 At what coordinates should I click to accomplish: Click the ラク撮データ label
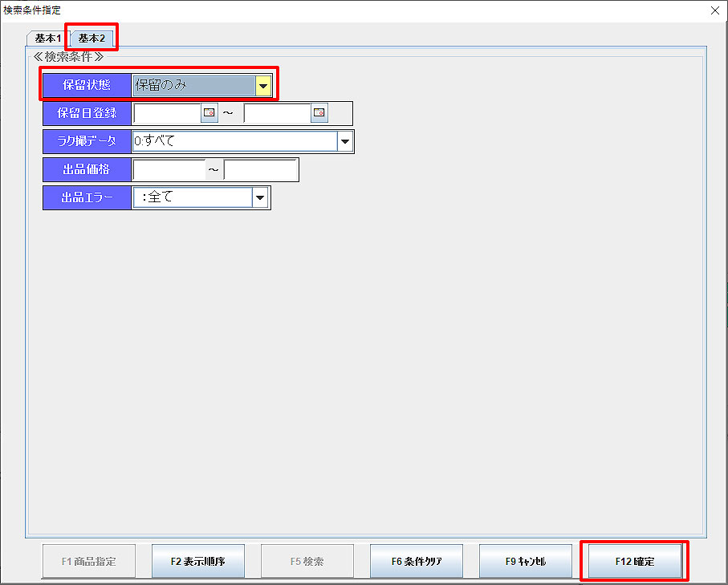(x=87, y=141)
